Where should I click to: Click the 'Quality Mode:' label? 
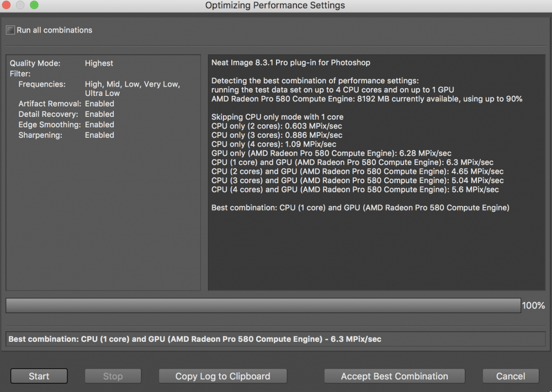[x=35, y=63]
